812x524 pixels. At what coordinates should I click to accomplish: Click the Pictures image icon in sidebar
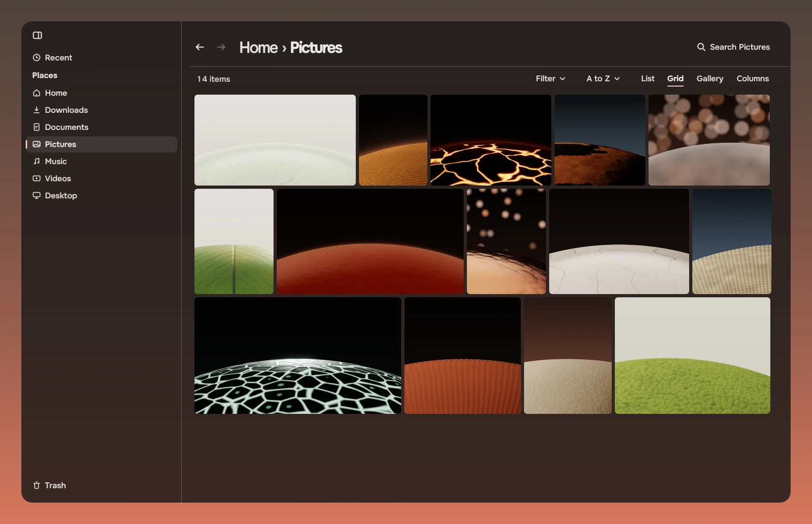click(x=36, y=144)
